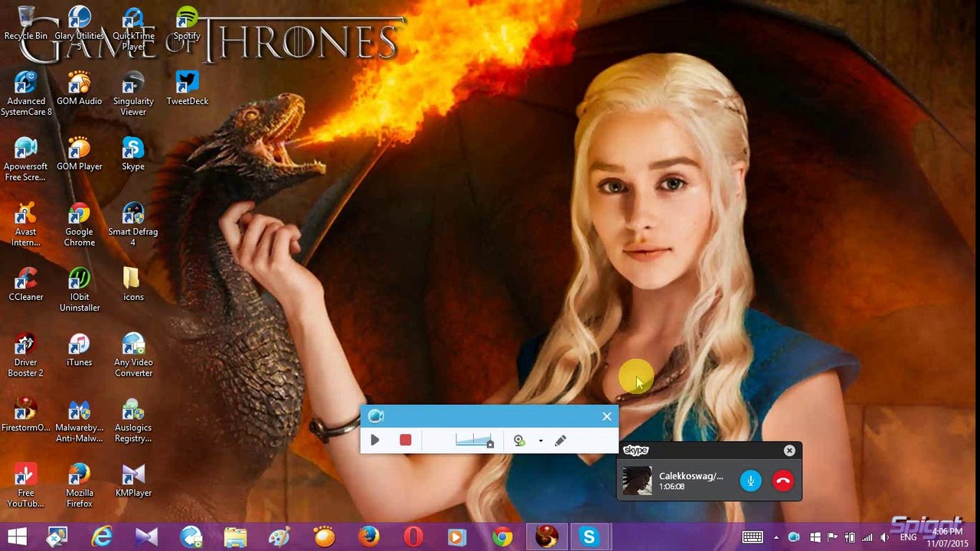
Task: Open the QuickTime Player desktop shortcut
Action: pos(133,27)
